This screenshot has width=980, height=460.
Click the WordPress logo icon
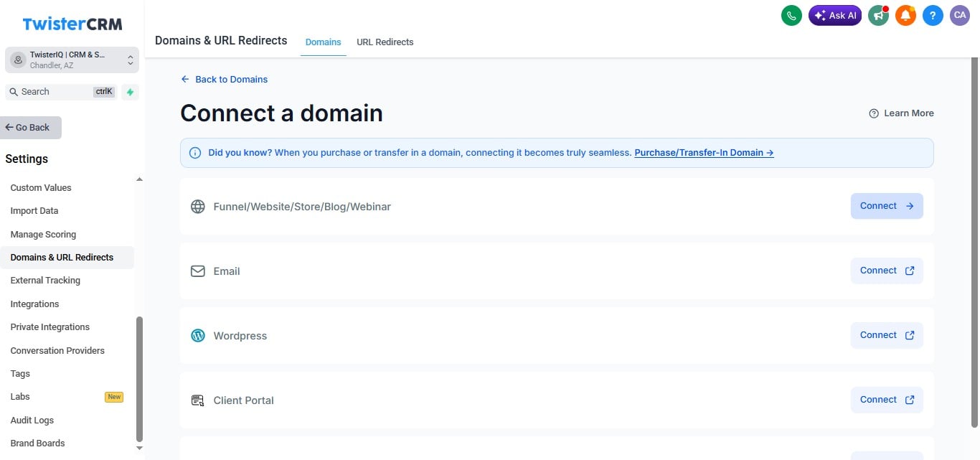click(x=198, y=336)
